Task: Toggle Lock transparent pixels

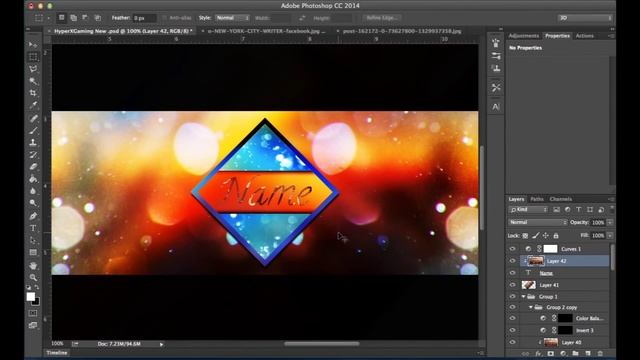Action: pos(525,236)
